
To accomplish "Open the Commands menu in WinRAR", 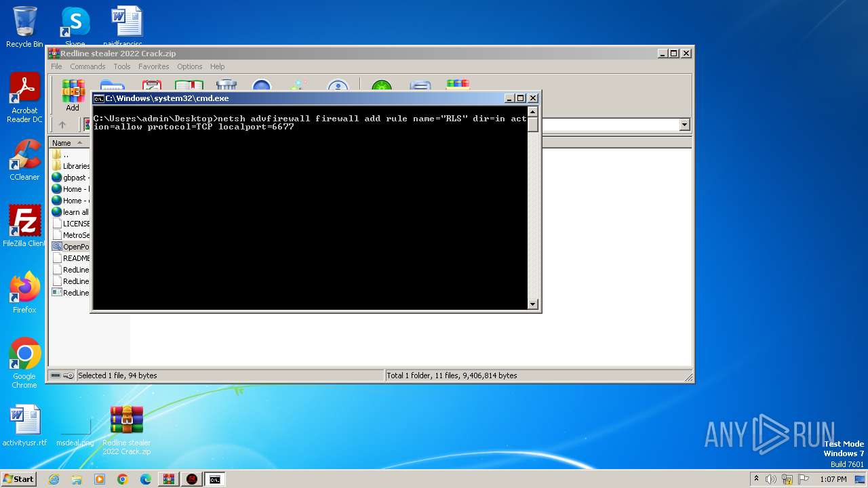I will (87, 66).
